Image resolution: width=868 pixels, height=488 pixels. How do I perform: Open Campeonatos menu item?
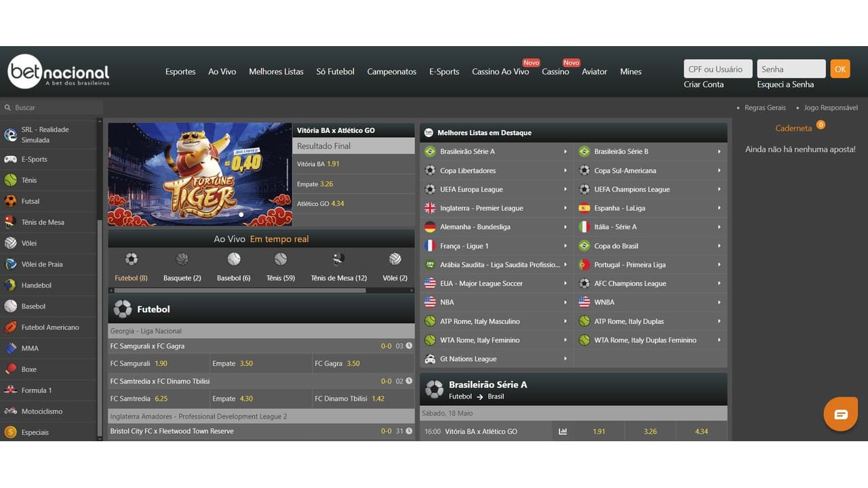click(x=392, y=72)
